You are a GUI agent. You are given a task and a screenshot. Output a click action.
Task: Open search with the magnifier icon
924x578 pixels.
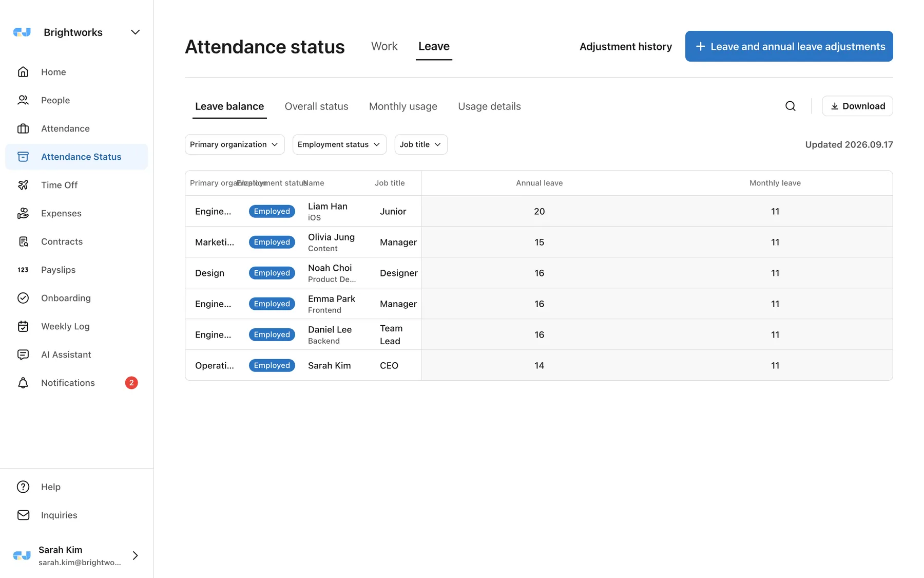(x=791, y=106)
